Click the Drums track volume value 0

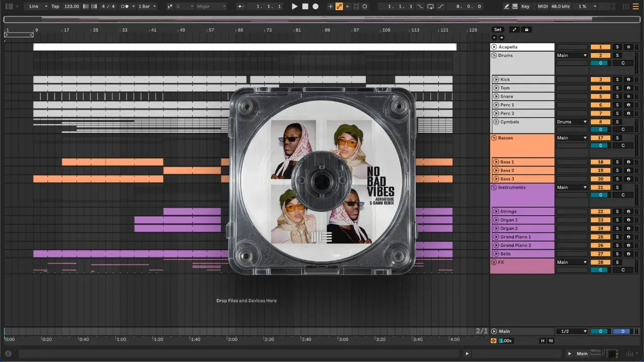[x=600, y=63]
